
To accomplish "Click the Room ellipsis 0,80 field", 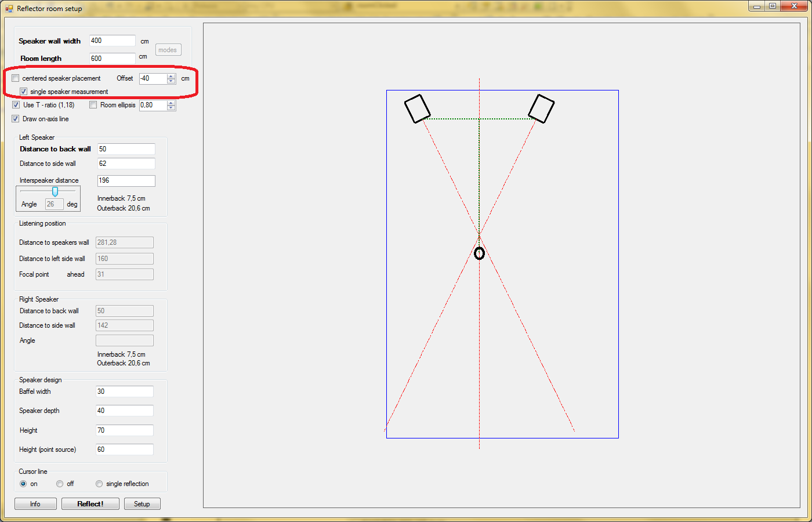I will coord(153,105).
